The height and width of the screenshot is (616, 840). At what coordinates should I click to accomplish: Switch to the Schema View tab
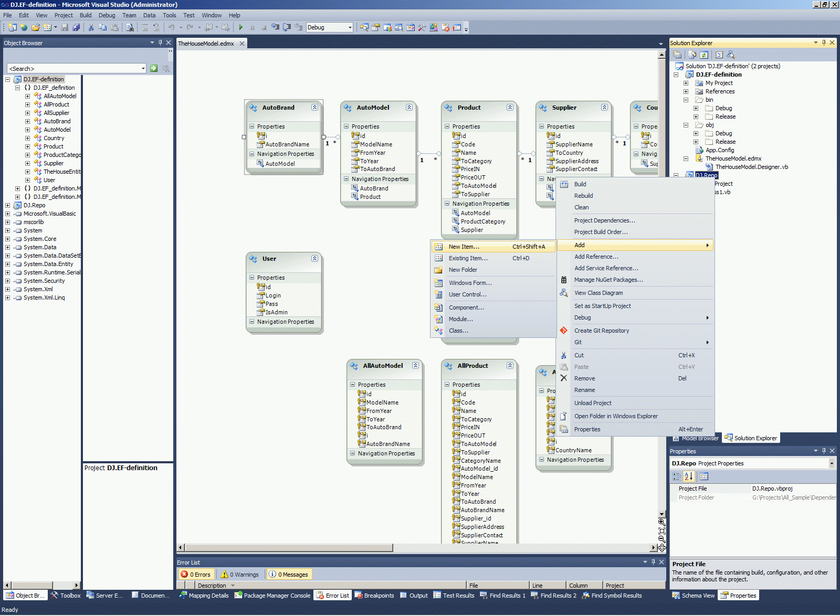[693, 596]
